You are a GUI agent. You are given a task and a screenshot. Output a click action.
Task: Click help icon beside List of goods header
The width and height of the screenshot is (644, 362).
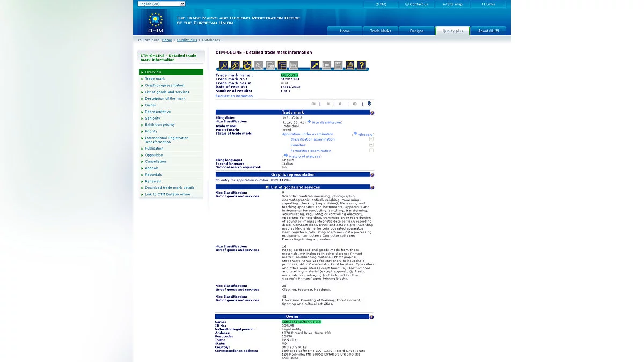(372, 188)
